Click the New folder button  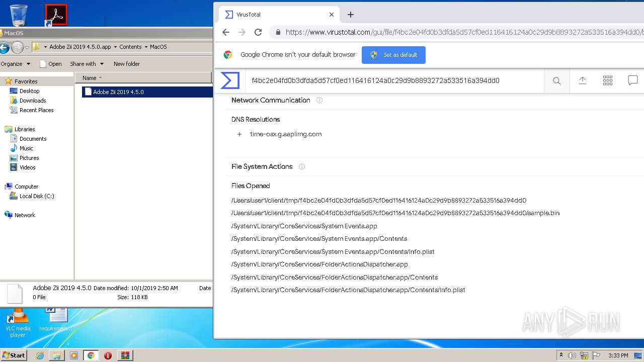[x=127, y=64]
